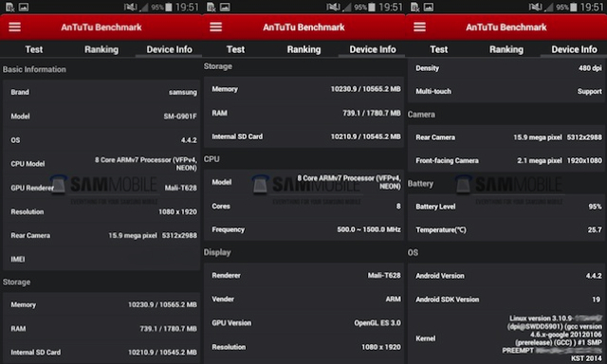
Task: Tap the signal strength icon in the left screenshot
Action: pos(143,7)
